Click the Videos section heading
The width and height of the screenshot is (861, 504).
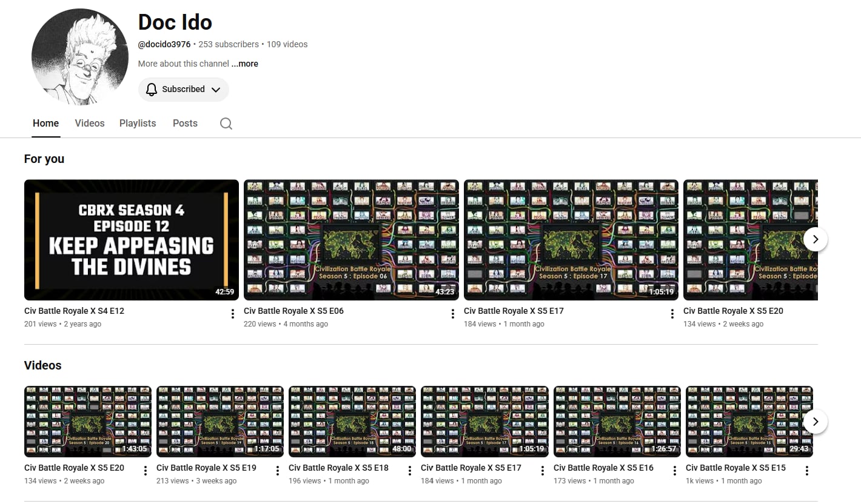click(43, 365)
